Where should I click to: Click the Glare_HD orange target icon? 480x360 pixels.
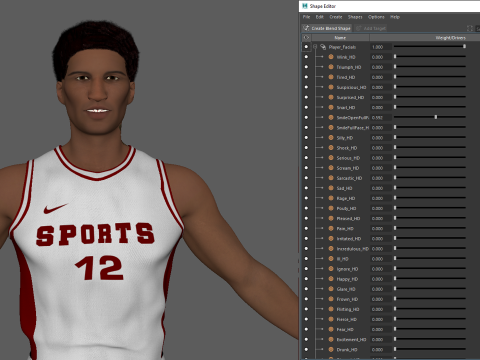[331, 289]
